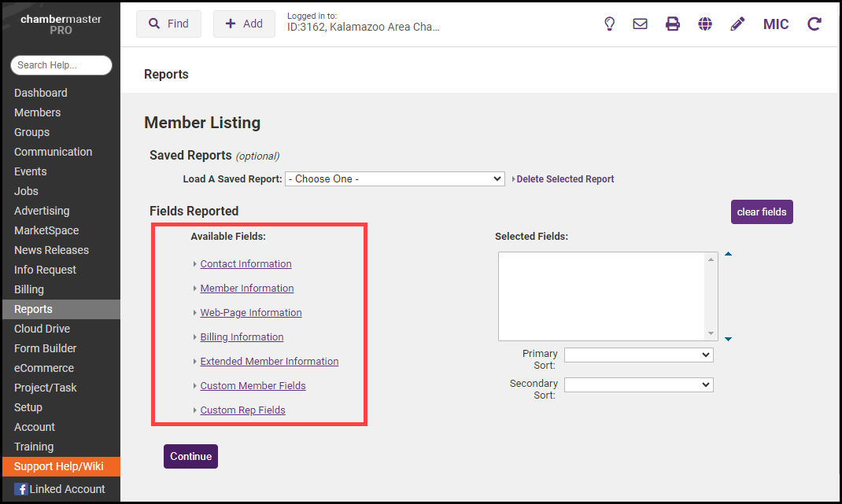Open the Secondary Sort dropdown
The width and height of the screenshot is (842, 504).
pyautogui.click(x=638, y=385)
